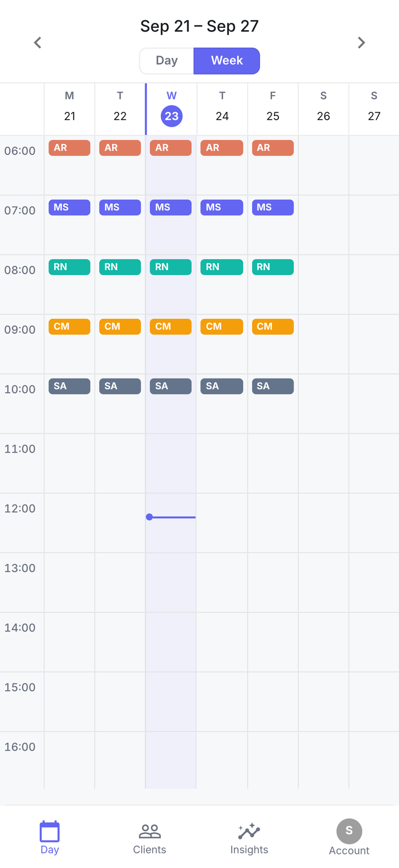This screenshot has height=868, width=399.
Task: Click the 06:00 time label
Action: (20, 151)
